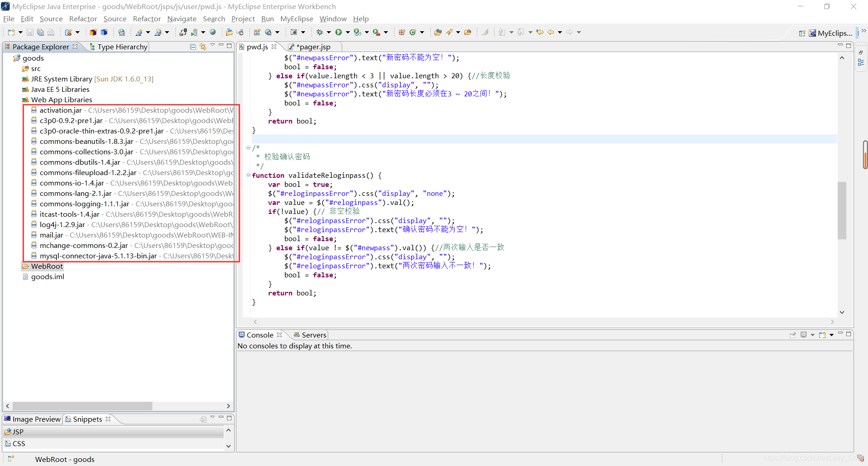Screen dimensions: 868x466
Task: Click the editor vertical scrollbar thumb
Action: [x=842, y=210]
